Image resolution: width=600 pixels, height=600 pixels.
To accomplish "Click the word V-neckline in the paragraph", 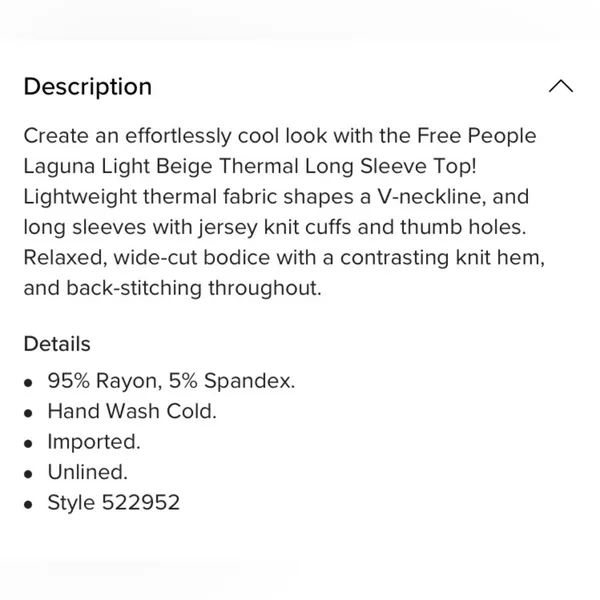I will tap(432, 197).
